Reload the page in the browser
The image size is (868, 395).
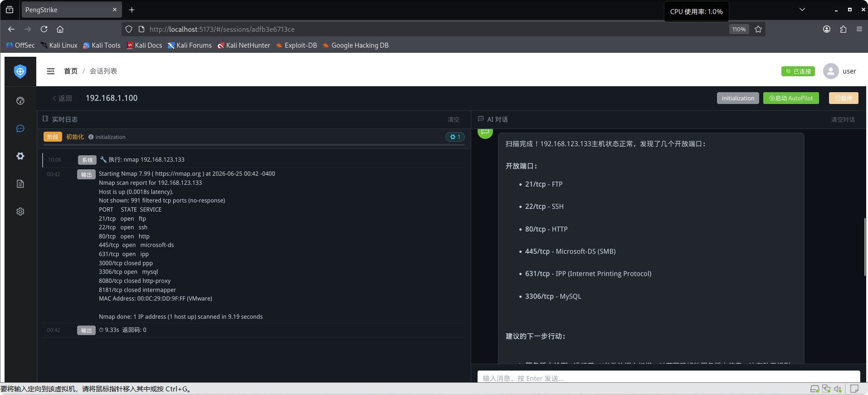[44, 29]
